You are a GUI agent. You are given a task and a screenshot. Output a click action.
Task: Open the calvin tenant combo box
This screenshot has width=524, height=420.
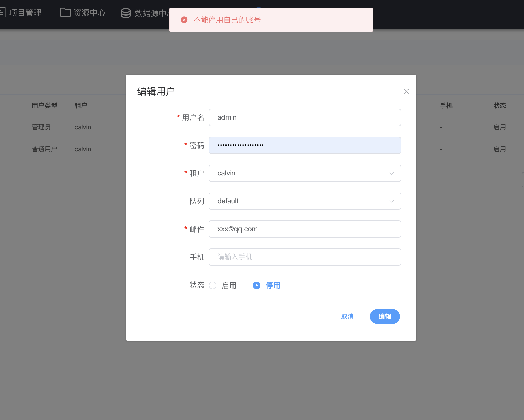click(305, 173)
